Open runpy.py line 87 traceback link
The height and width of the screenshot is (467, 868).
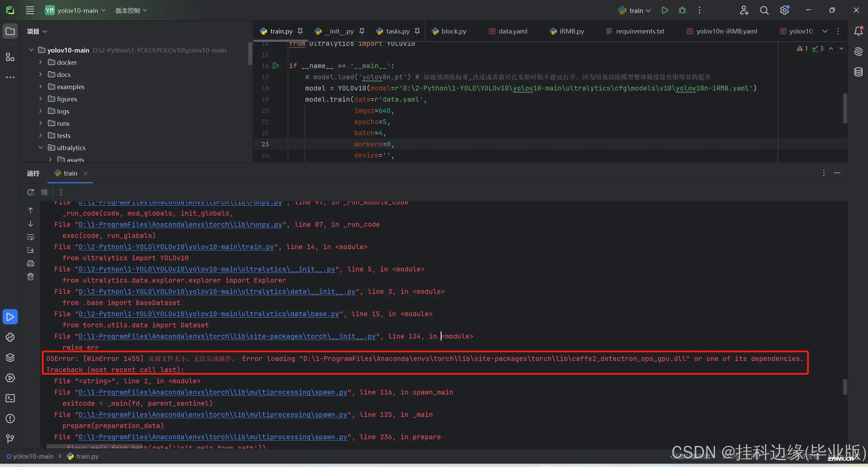[180, 224]
